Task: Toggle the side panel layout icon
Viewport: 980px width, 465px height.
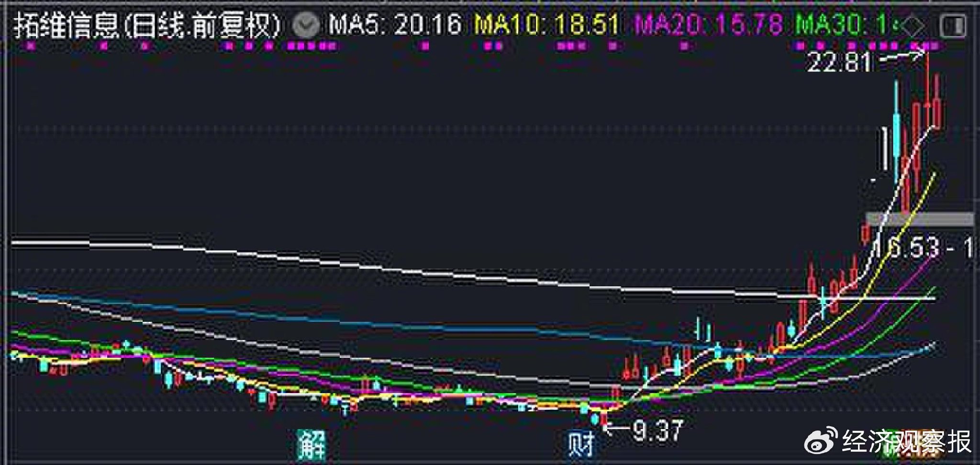Action: [952, 25]
